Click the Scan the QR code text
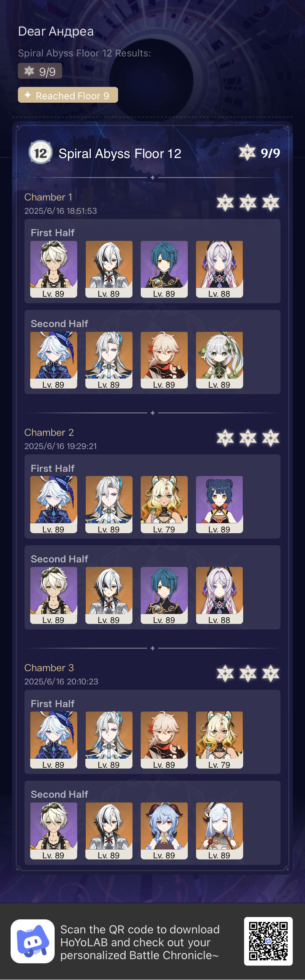Image resolution: width=305 pixels, height=980 pixels. pyautogui.click(x=140, y=942)
